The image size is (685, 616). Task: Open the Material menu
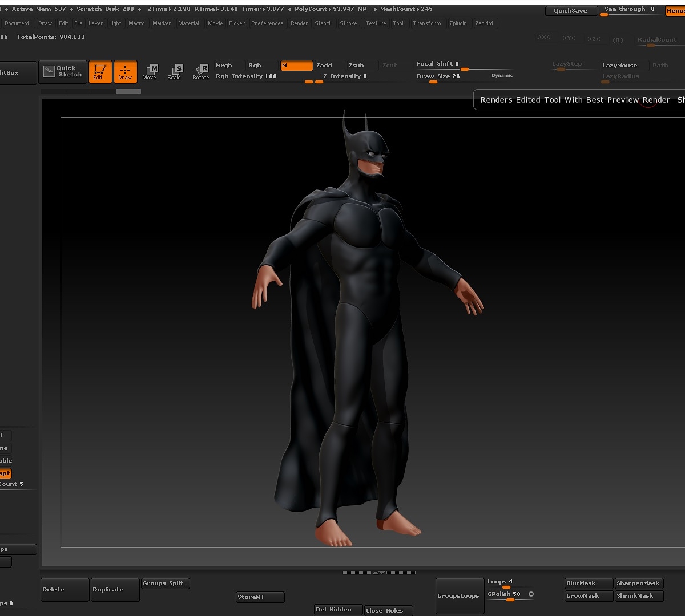[189, 23]
